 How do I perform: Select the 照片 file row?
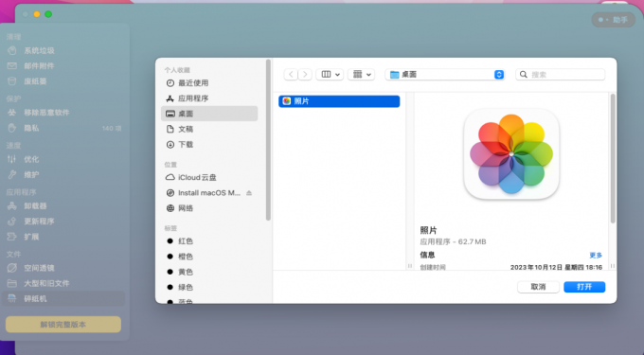[x=339, y=101]
